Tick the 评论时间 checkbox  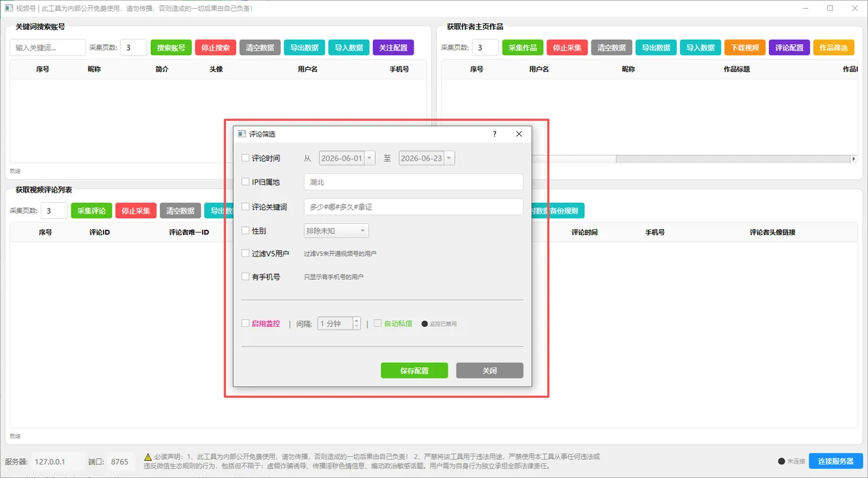[245, 158]
